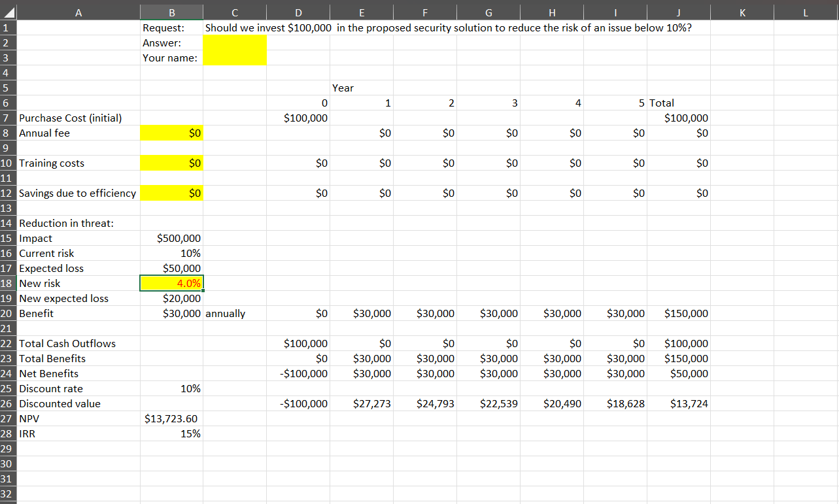Click the Current risk value 10%

pyautogui.click(x=171, y=254)
